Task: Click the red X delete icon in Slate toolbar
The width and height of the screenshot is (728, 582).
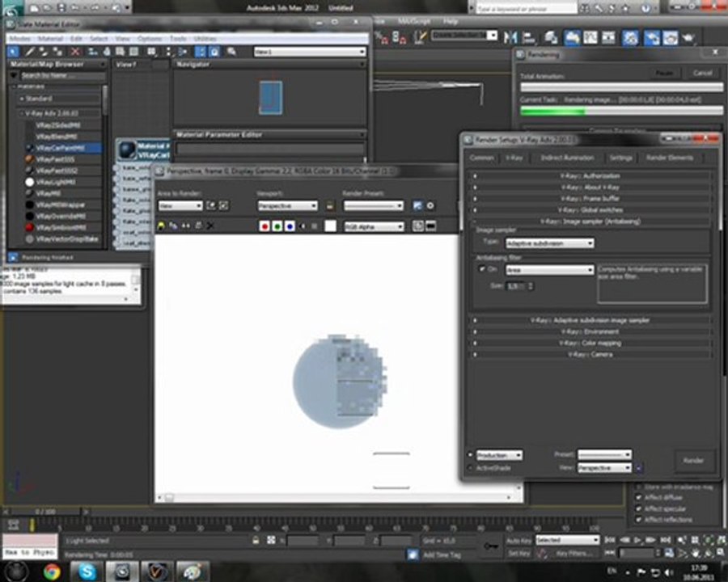Action: tap(76, 52)
